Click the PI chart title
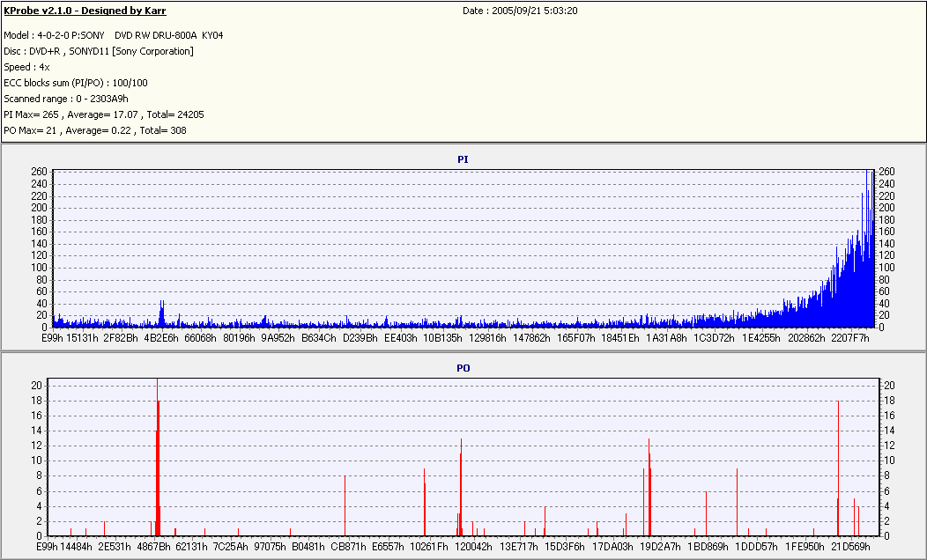This screenshot has width=927, height=560. click(463, 159)
